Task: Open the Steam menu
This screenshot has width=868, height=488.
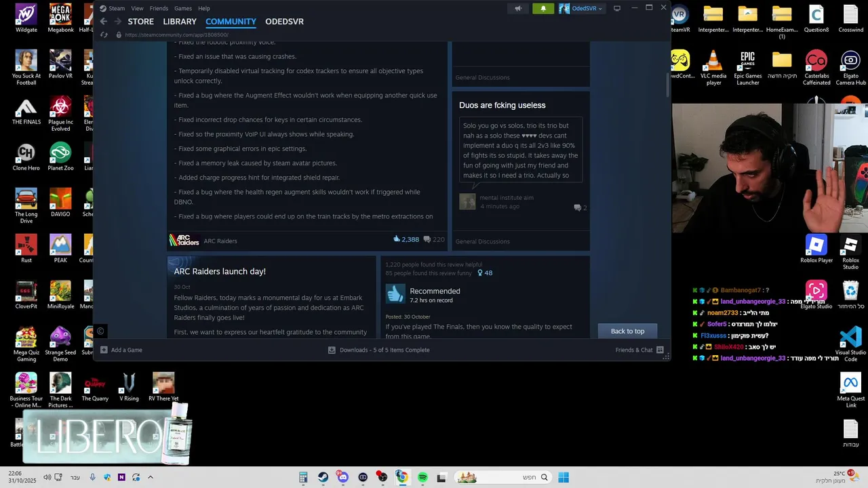Action: 113,8
